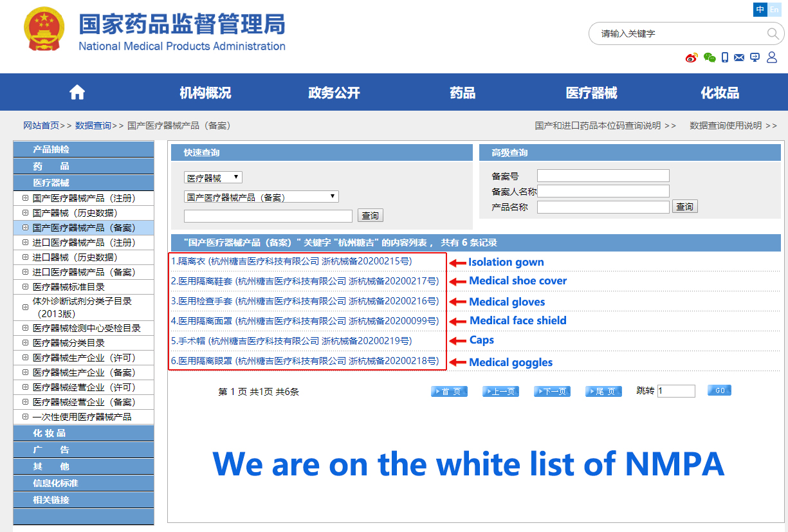Viewport: 788px width, 532px height.
Task: Open the 医用隔离面罩 record link
Action: click(x=305, y=321)
